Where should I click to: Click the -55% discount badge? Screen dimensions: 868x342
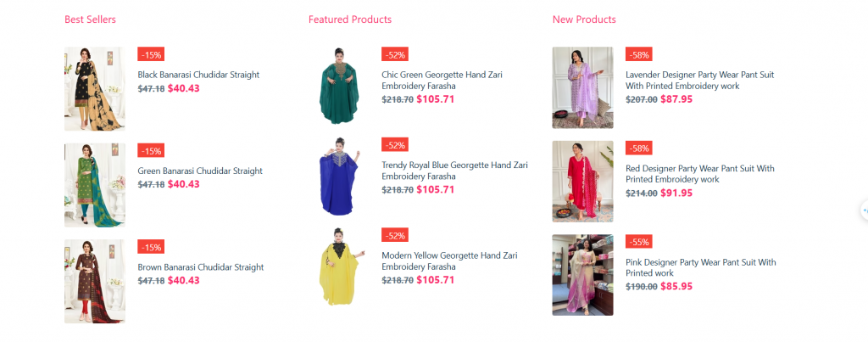click(639, 242)
